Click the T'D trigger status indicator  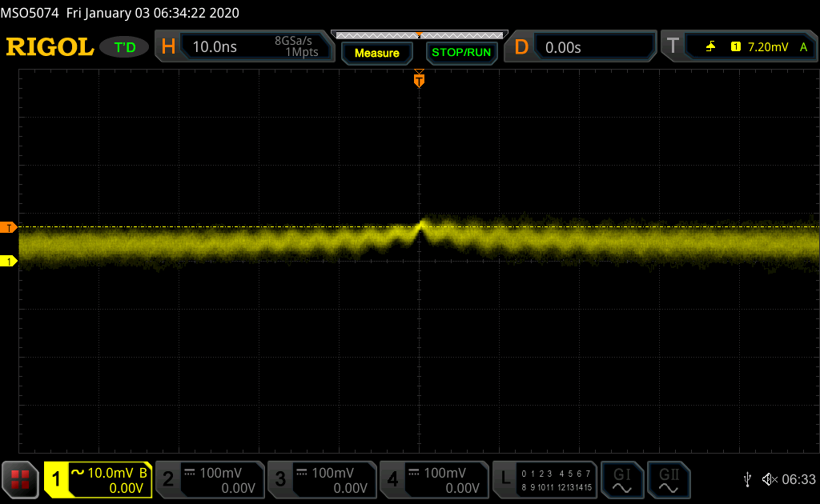124,47
